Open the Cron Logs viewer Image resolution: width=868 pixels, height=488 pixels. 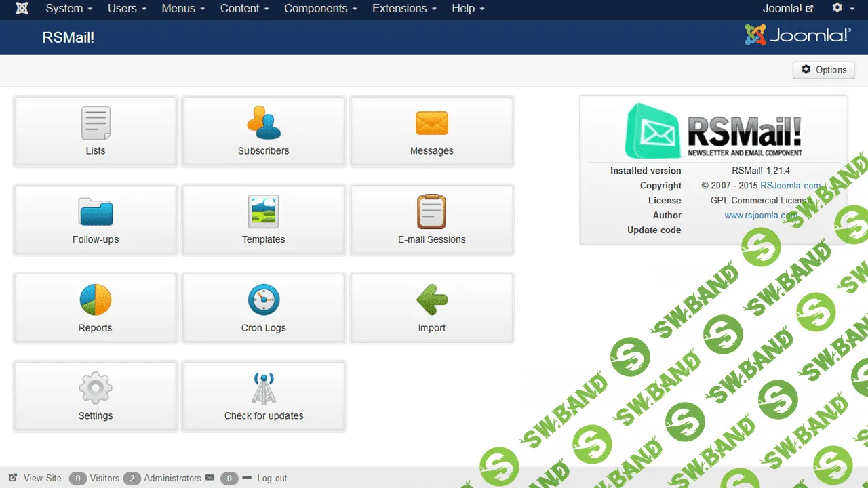pos(263,308)
